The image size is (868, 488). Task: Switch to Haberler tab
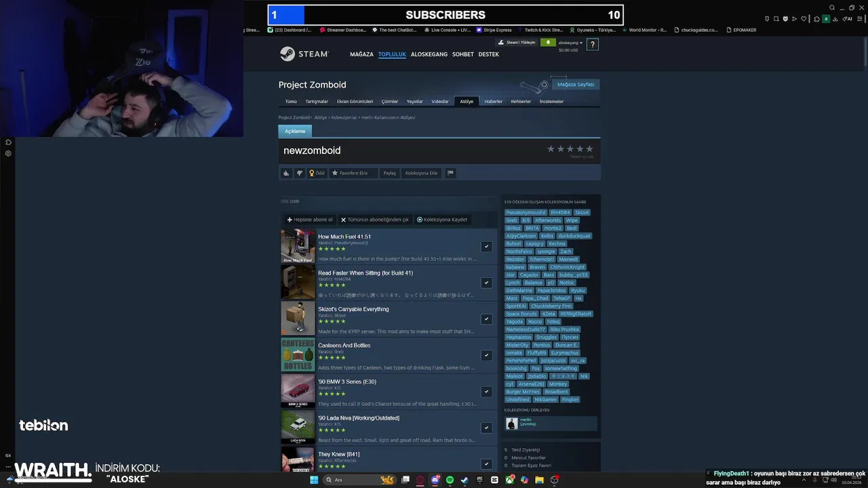tap(494, 102)
